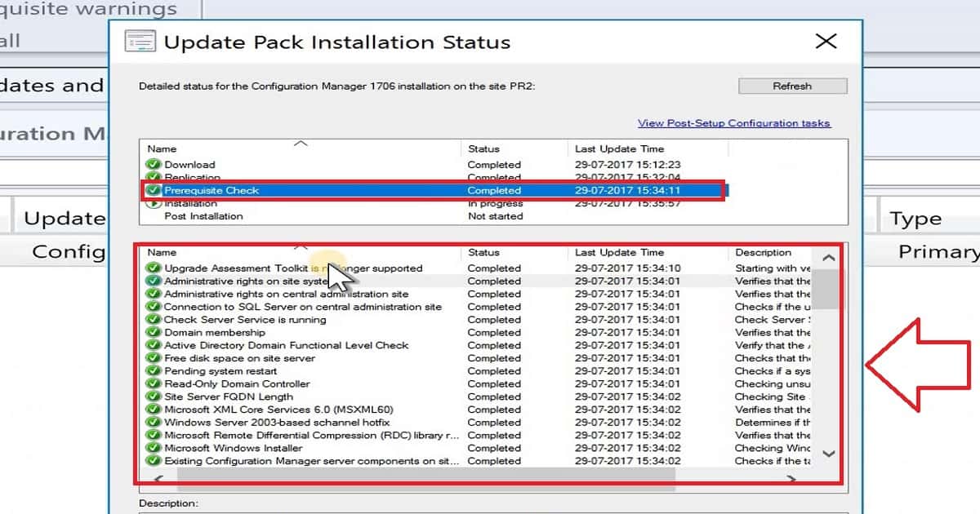
Task: Click the green check icon beside Download
Action: (x=154, y=165)
